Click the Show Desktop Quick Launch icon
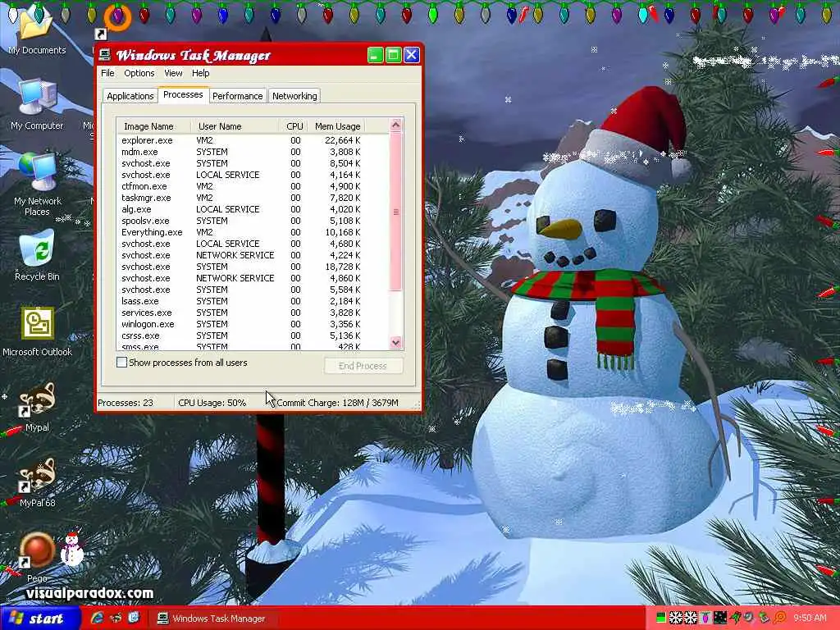 [x=134, y=618]
